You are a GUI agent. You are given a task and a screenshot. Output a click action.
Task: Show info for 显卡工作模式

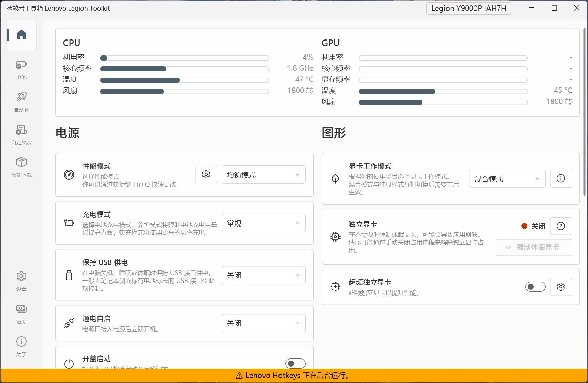561,178
